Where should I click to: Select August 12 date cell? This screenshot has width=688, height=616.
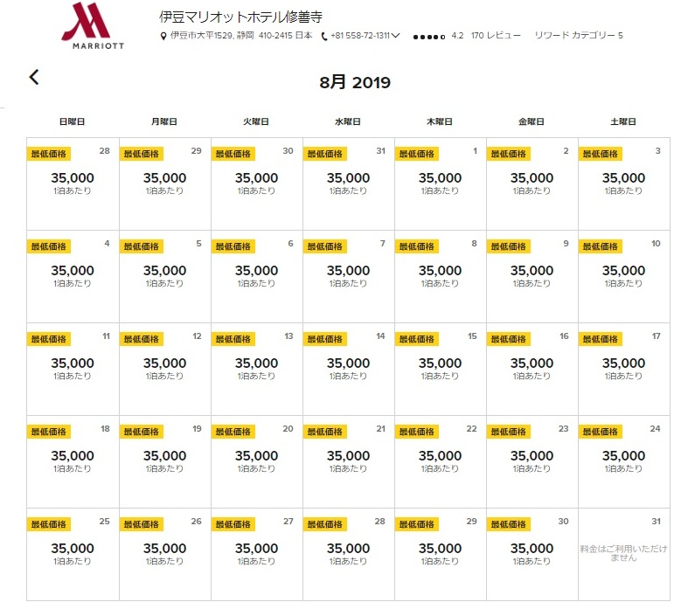(165, 369)
